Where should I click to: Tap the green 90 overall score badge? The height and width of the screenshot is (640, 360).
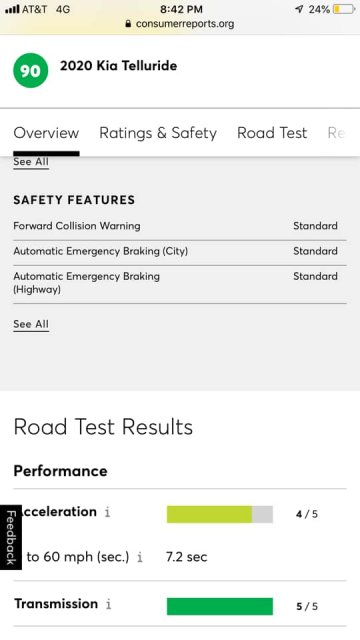(x=31, y=71)
